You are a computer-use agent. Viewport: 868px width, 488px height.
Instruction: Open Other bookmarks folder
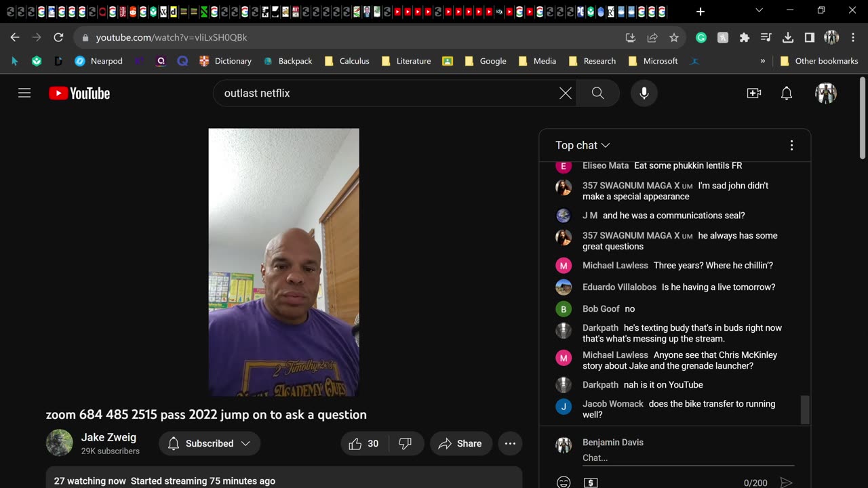pos(819,61)
